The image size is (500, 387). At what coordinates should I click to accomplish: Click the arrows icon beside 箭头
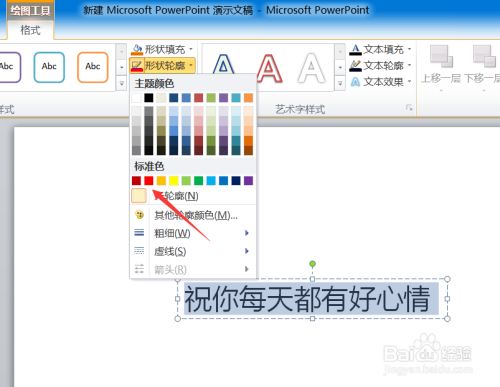tap(139, 269)
